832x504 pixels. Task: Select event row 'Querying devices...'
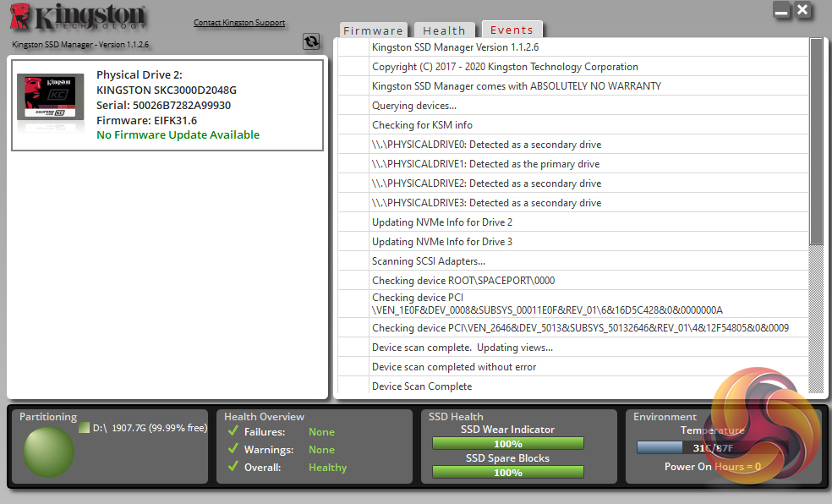point(573,106)
